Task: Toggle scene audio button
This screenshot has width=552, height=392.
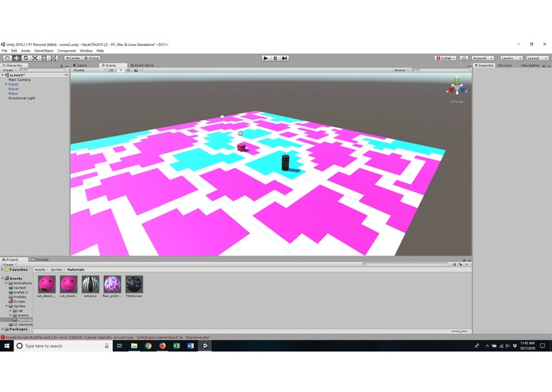Action: click(128, 70)
